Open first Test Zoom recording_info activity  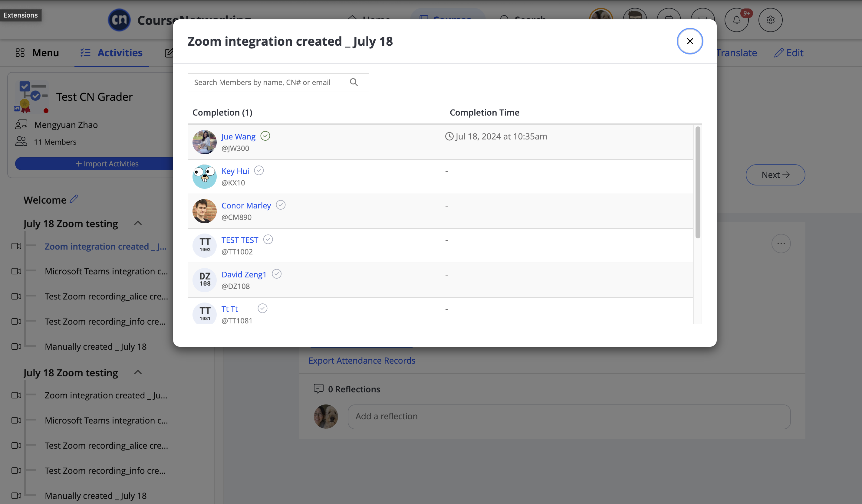105,321
